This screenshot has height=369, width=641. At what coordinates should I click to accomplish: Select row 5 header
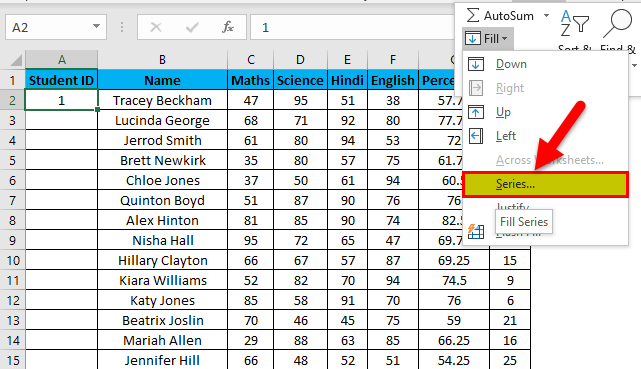[13, 160]
